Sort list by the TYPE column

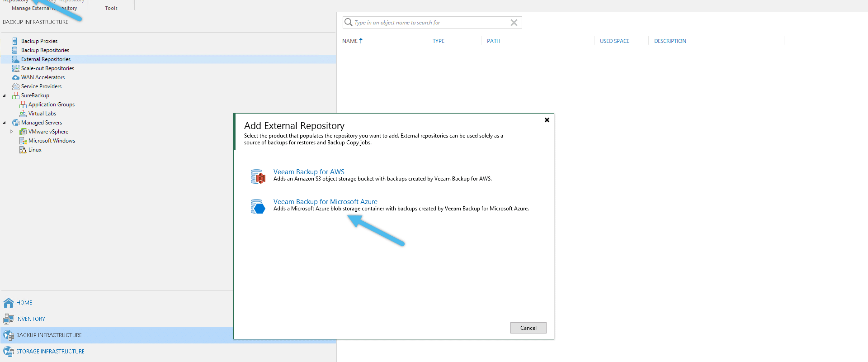point(439,41)
